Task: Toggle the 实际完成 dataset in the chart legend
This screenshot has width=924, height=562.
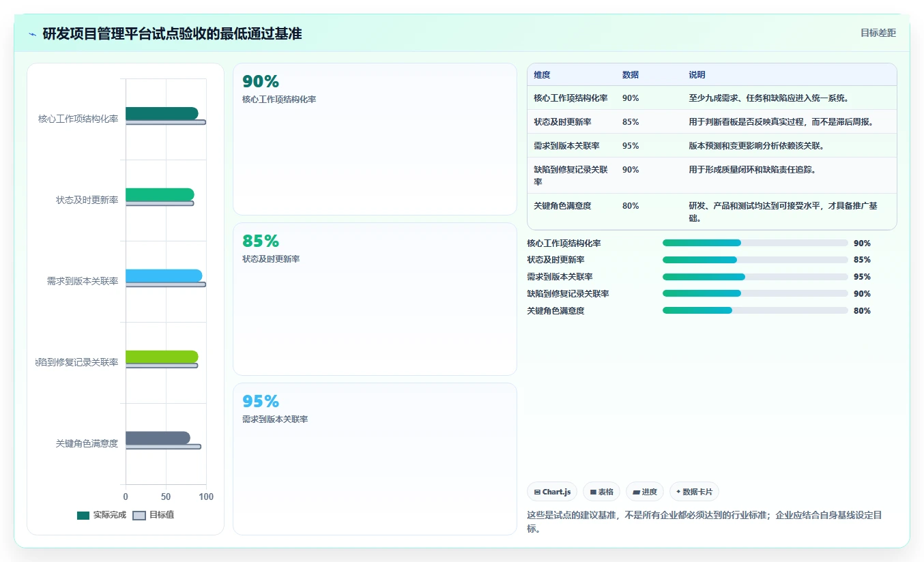Action: pos(102,515)
